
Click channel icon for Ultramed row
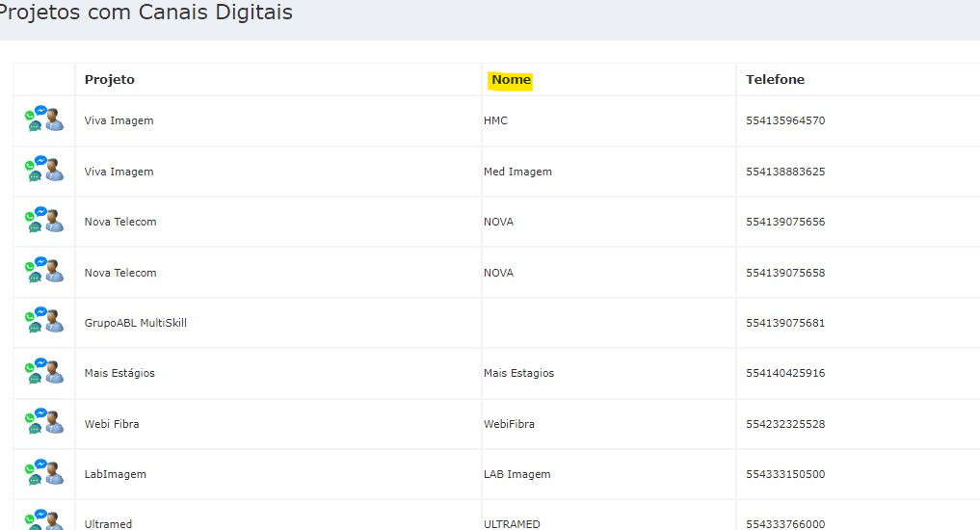pos(43,520)
